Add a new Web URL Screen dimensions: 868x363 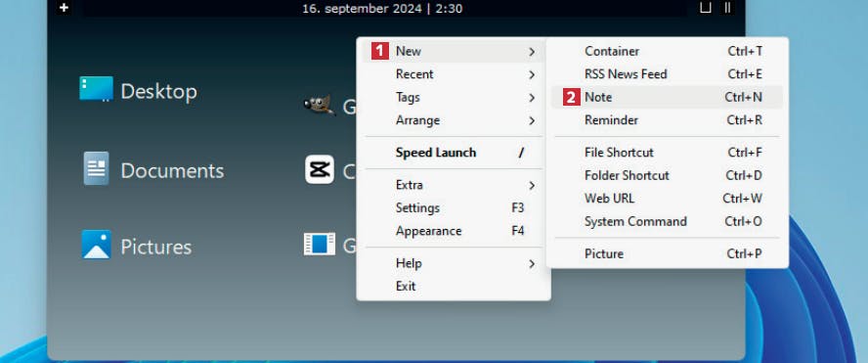coord(667,199)
